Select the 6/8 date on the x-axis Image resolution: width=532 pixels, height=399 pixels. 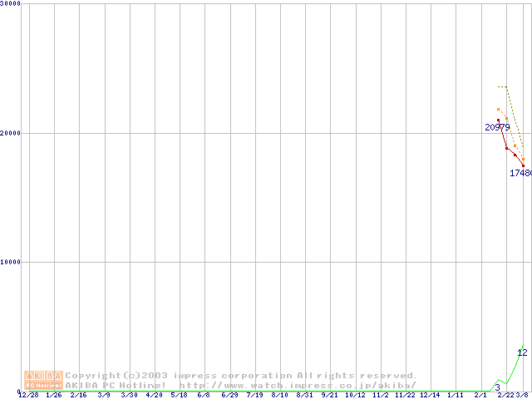click(204, 396)
